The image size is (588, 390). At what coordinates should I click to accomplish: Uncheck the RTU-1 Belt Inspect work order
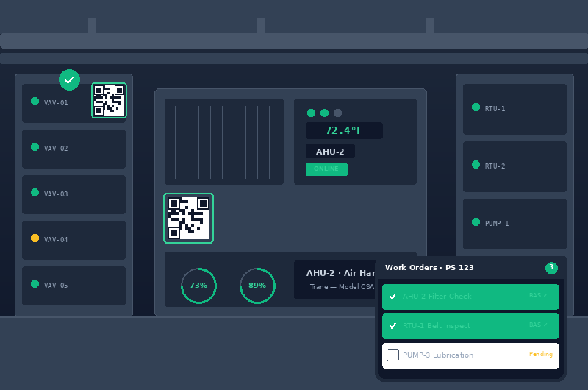point(392,326)
